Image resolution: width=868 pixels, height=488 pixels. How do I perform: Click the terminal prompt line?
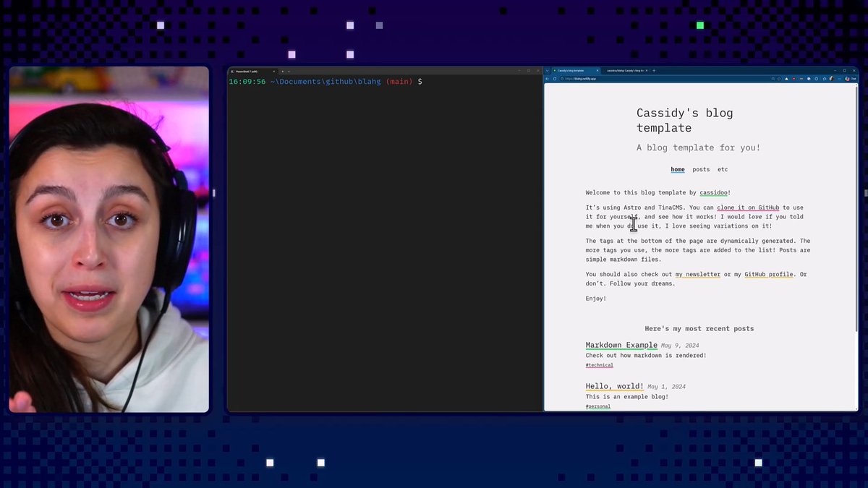[x=325, y=82]
